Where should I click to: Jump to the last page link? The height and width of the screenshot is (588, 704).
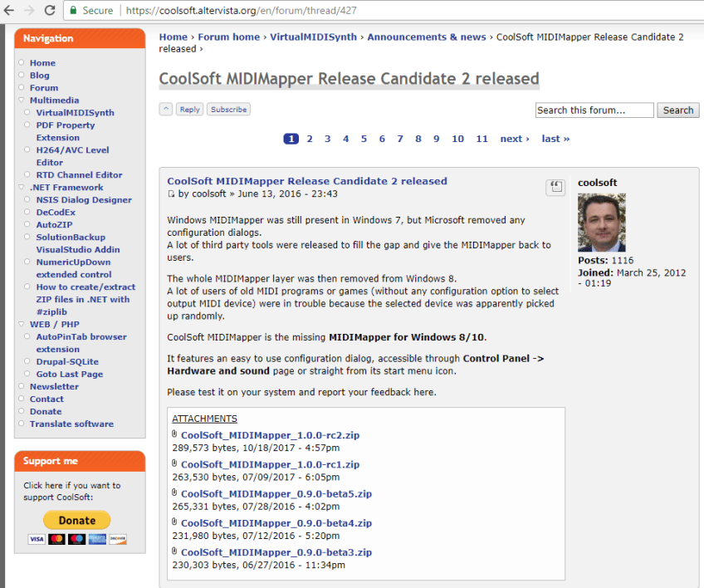point(555,139)
